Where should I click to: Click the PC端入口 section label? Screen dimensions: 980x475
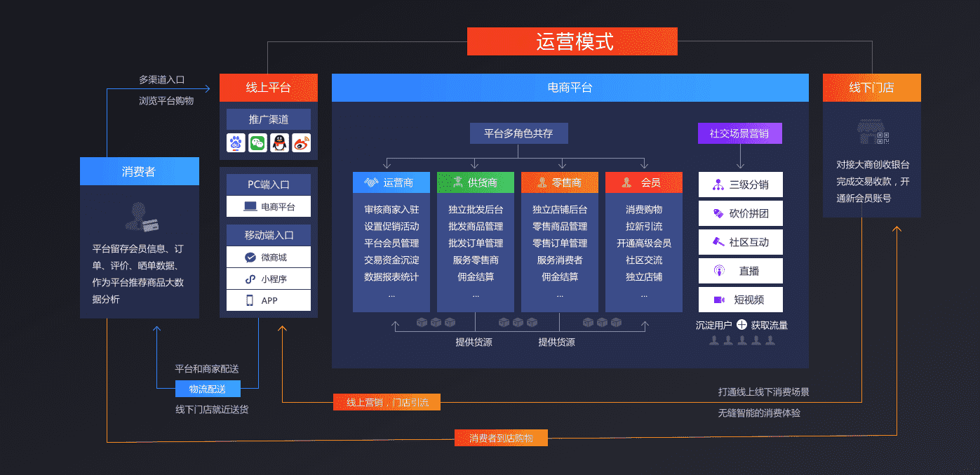pyautogui.click(x=269, y=185)
